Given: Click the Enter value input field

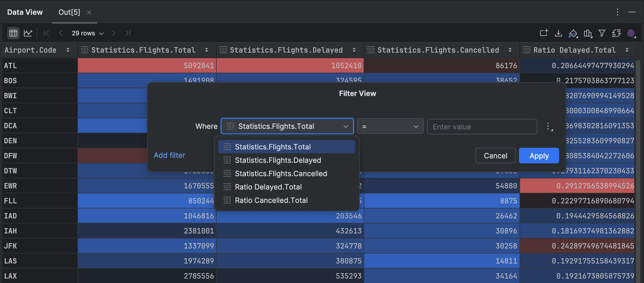Looking at the screenshot, I should [482, 127].
